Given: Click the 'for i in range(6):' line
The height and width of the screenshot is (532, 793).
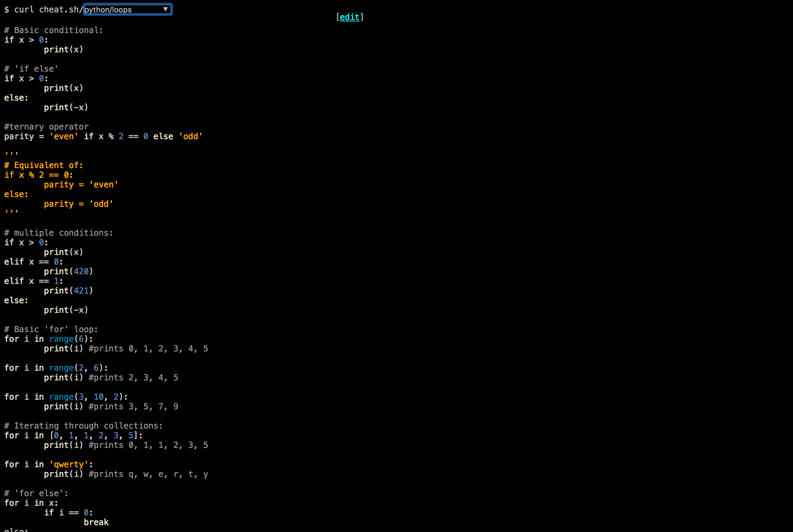Looking at the screenshot, I should tap(49, 339).
